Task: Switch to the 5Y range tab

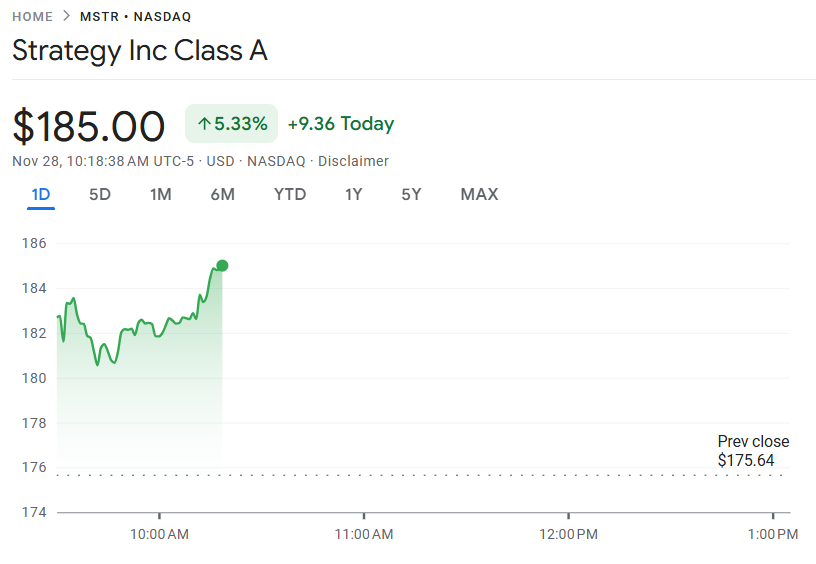Action: click(411, 194)
